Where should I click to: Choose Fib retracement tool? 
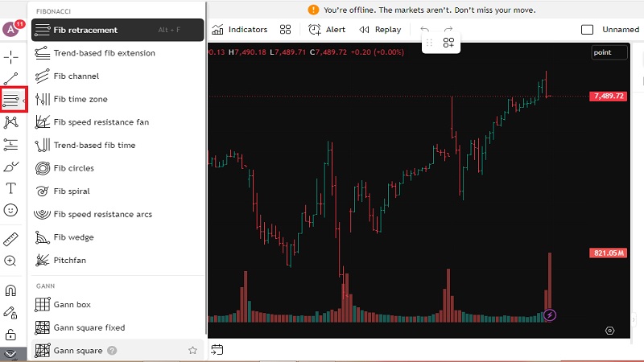pos(118,30)
